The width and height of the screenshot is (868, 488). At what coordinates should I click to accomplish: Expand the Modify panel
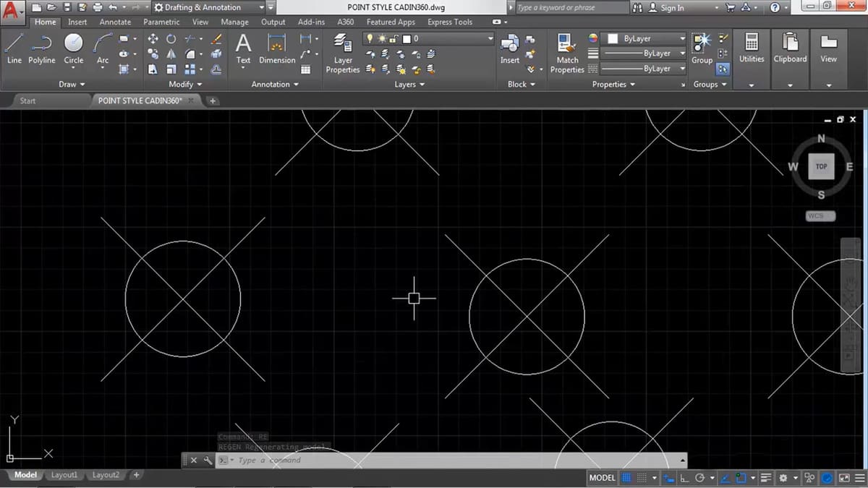pos(185,85)
